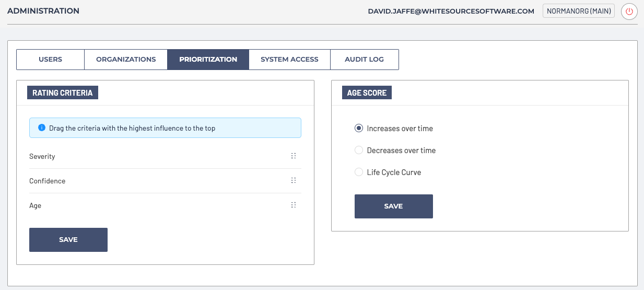Select the Prioritization tab

coord(208,60)
